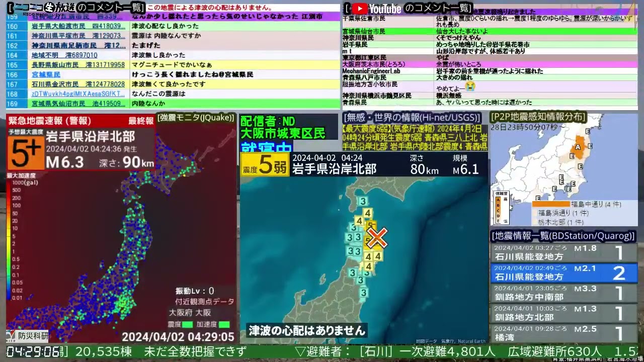Click the red X epicenter marker on map
The height and width of the screenshot is (362, 644).
point(376,238)
